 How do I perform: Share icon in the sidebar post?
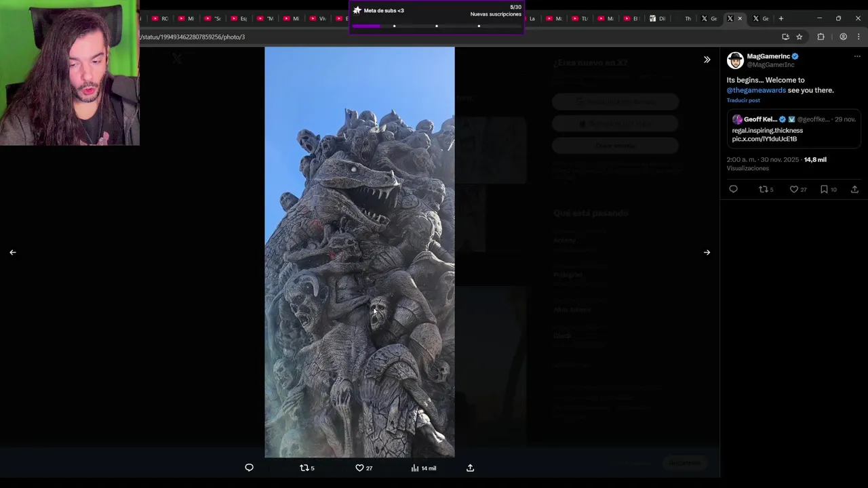(854, 189)
